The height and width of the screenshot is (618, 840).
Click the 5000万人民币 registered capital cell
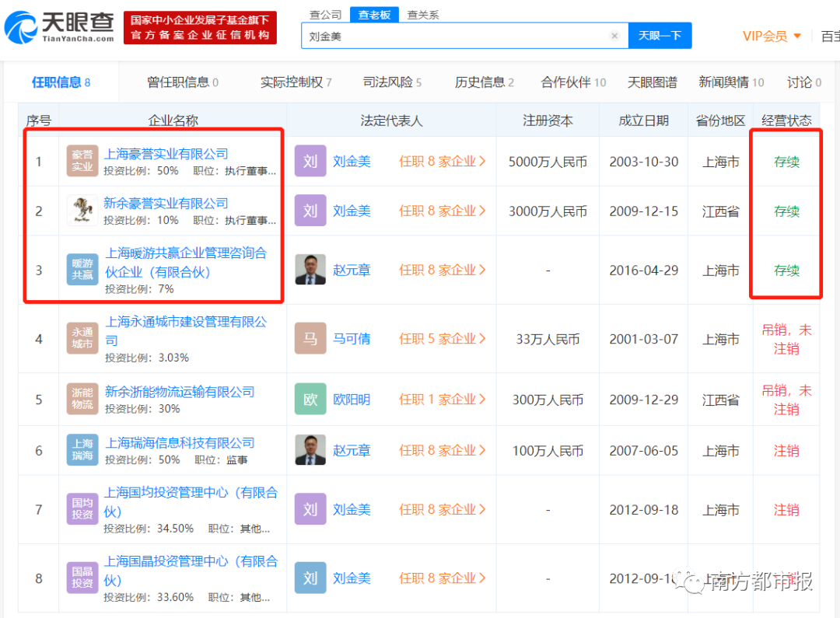pos(548,162)
